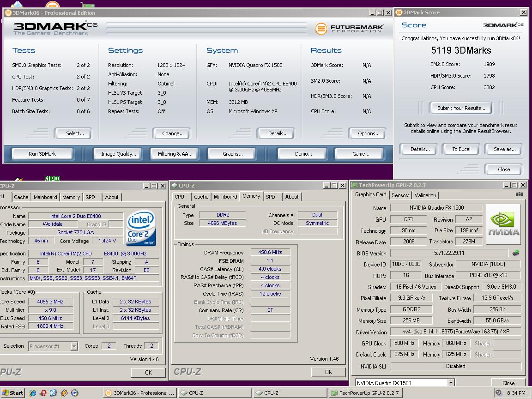Click Close button in GPU-Z
This screenshot has width=532, height=399.
(x=508, y=383)
